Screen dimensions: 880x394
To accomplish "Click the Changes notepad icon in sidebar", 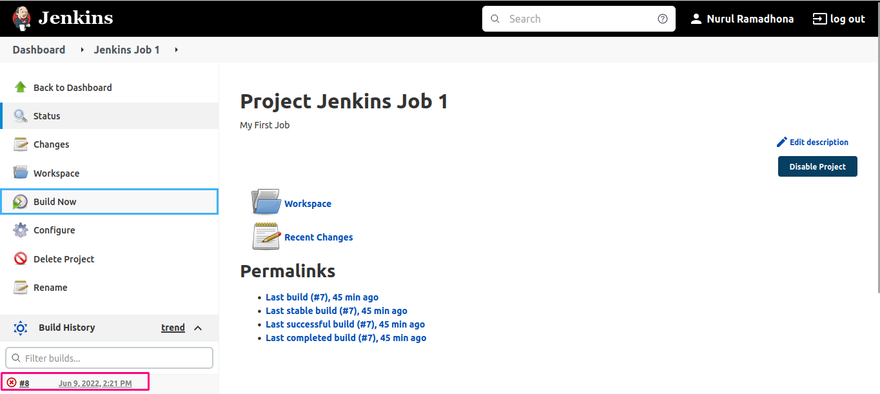I will (x=21, y=144).
